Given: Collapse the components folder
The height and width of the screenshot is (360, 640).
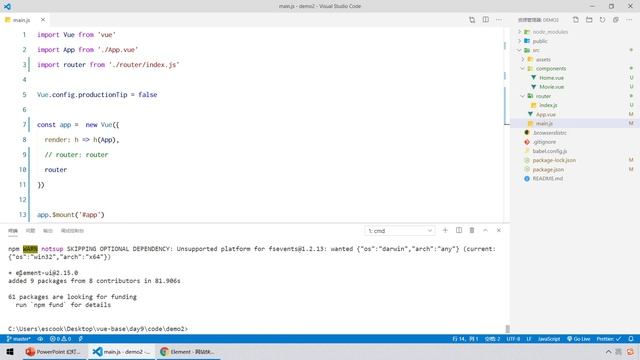Looking at the screenshot, I should coord(551,69).
